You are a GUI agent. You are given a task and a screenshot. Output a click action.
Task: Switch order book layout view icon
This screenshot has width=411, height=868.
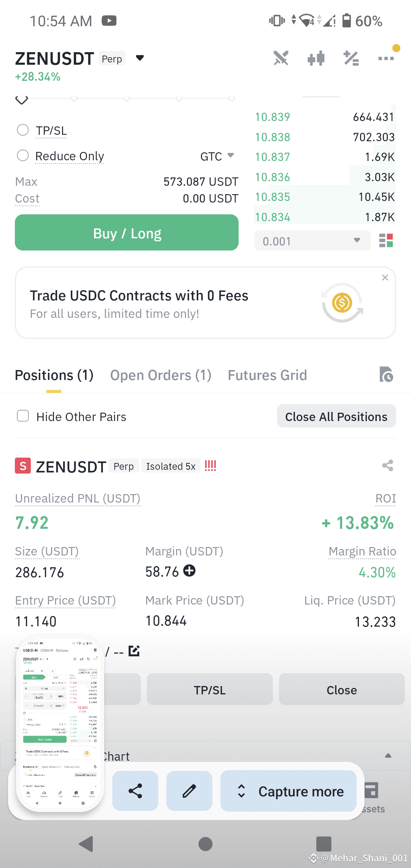(386, 241)
